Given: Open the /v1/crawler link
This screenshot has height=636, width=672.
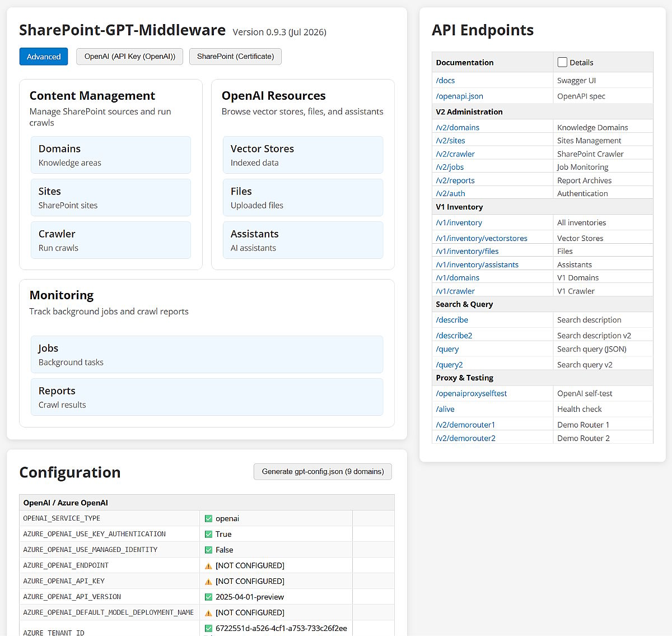Looking at the screenshot, I should 455,291.
